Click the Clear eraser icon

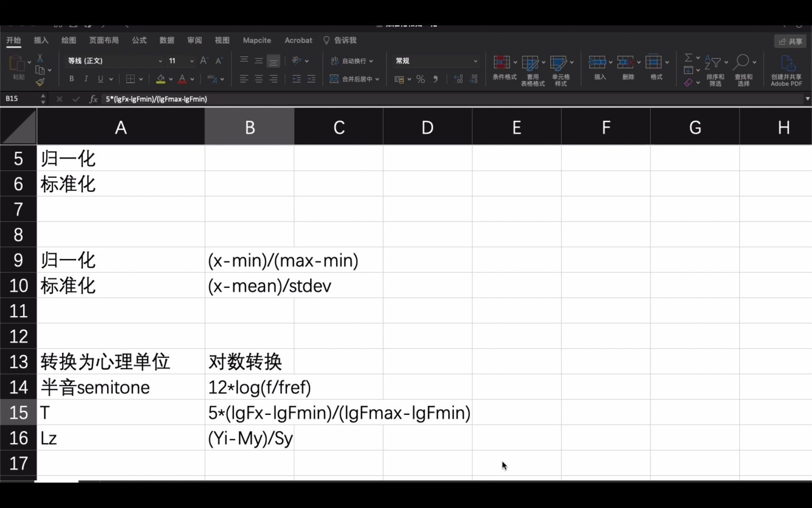pyautogui.click(x=688, y=82)
